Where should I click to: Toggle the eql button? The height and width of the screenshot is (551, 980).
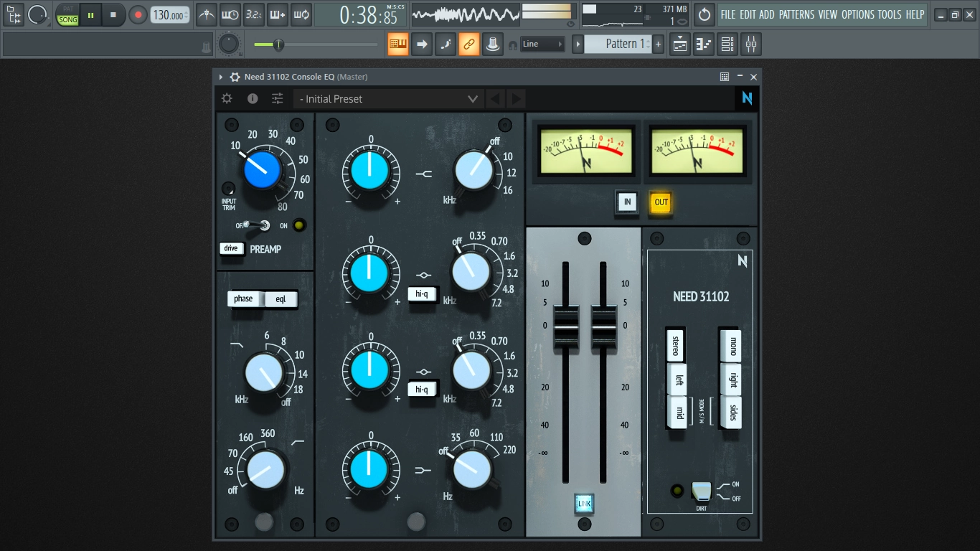click(x=281, y=299)
